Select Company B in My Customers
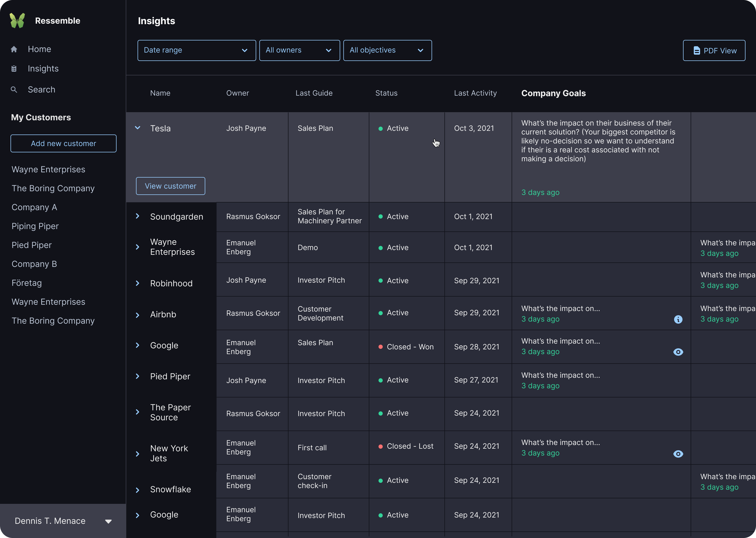Screen dimensions: 756x538 pos(34,264)
